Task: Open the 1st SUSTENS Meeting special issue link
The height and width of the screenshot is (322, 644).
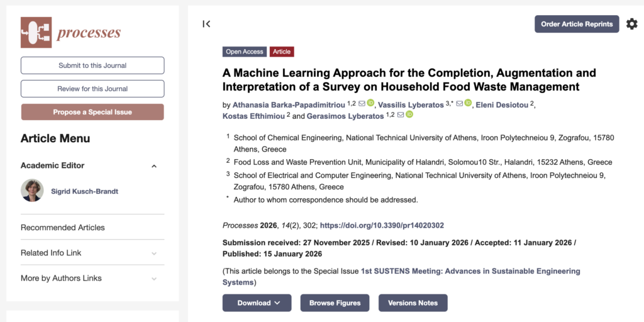Action: [470, 271]
